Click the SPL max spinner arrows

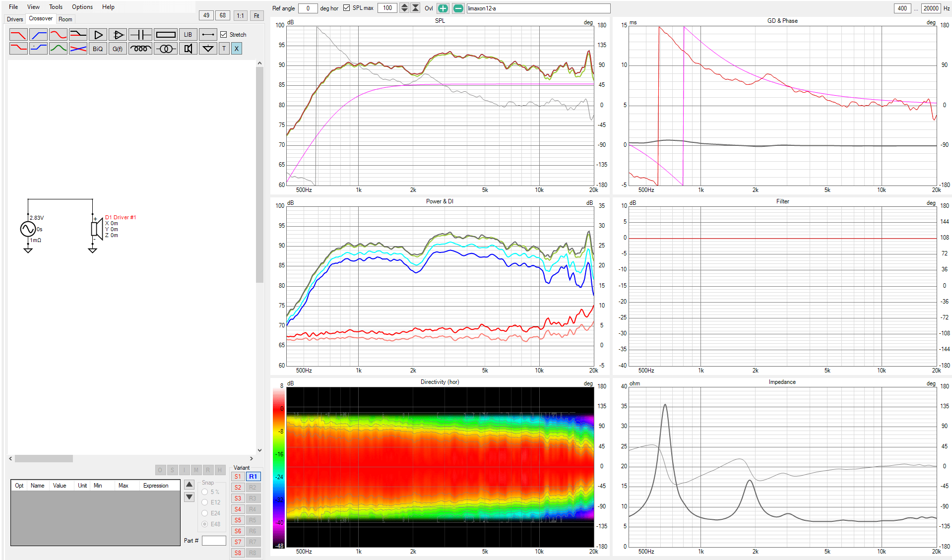404,8
